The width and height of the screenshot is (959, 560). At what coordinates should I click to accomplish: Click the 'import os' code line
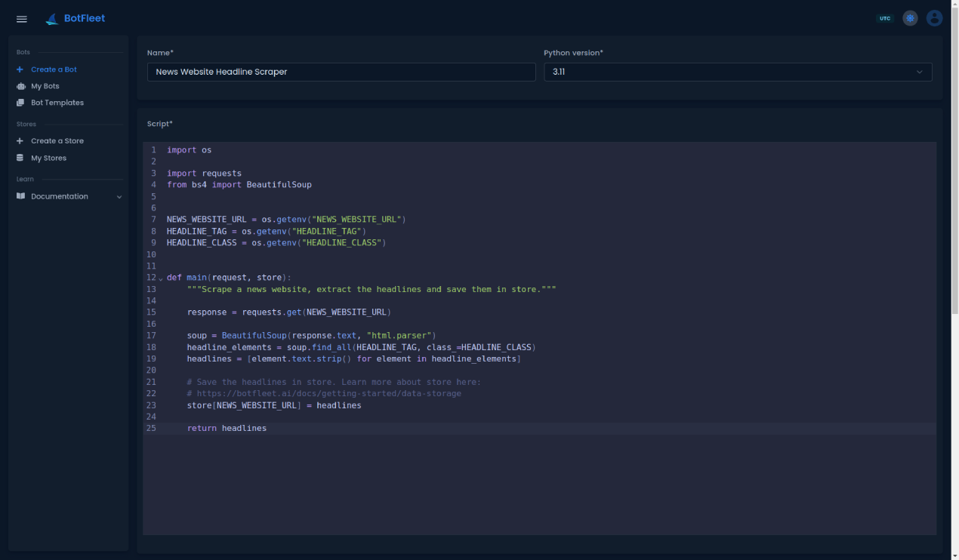[x=189, y=150]
